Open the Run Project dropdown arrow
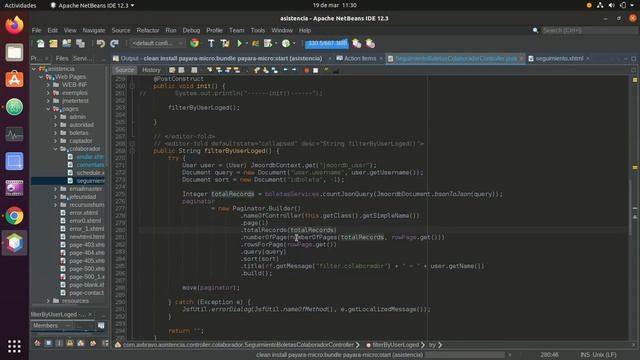The height and width of the screenshot is (360, 640). [247, 43]
